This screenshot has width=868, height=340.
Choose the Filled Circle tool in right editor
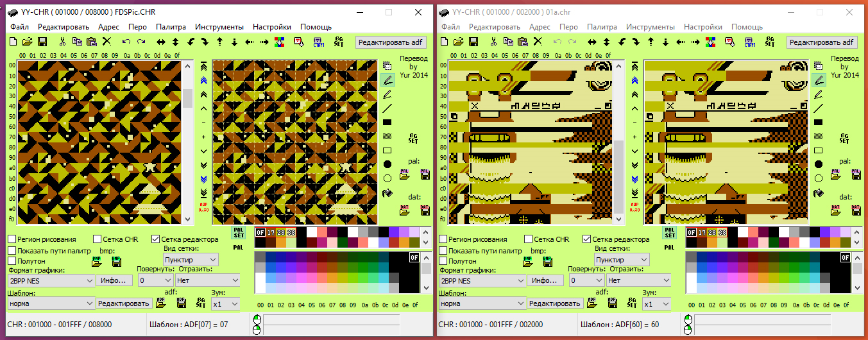tap(819, 164)
